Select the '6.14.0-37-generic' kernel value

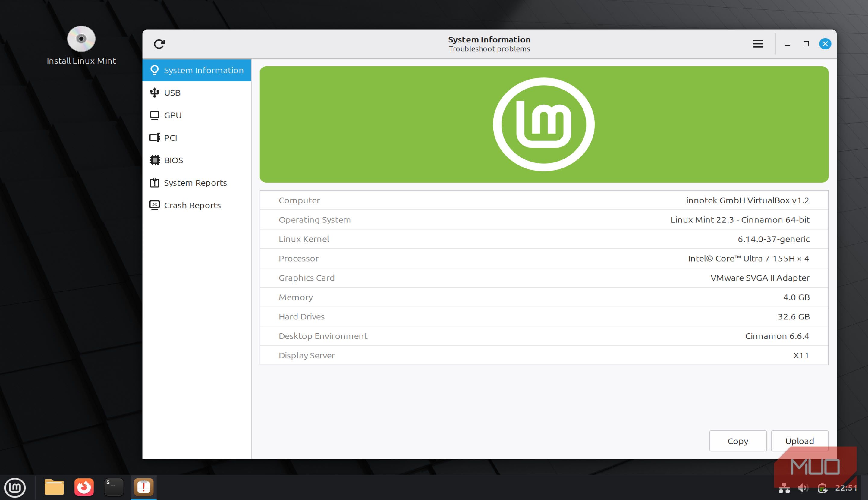click(x=774, y=239)
